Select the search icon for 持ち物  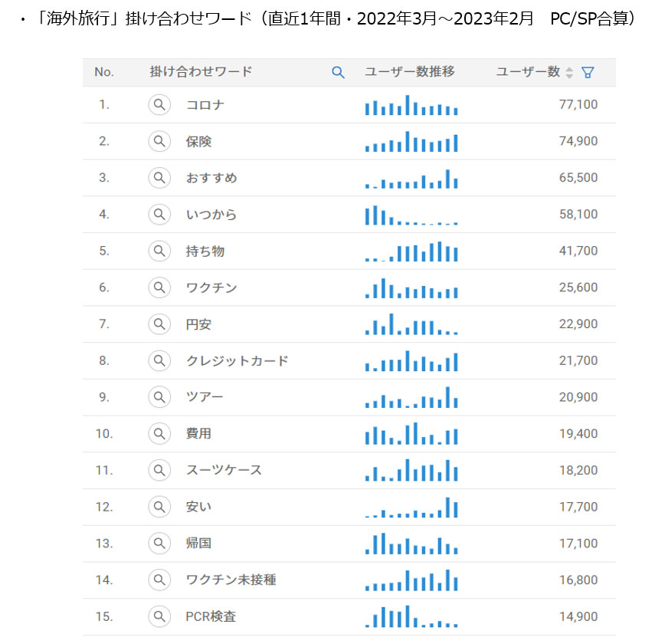tap(159, 251)
